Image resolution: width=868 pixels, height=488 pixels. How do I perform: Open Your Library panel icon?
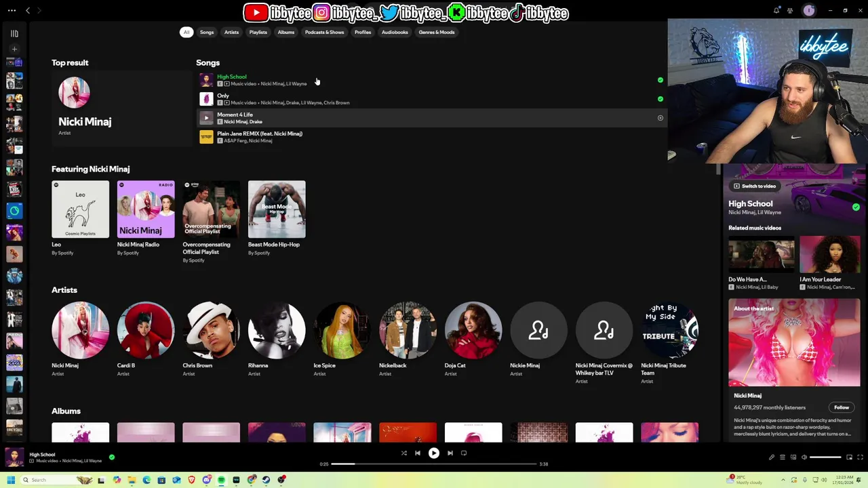14,33
